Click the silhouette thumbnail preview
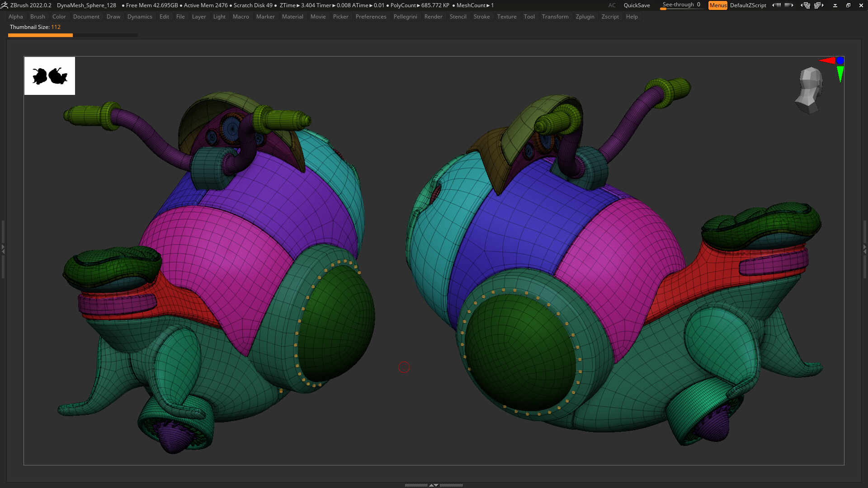Viewport: 868px width, 488px height. tap(50, 76)
